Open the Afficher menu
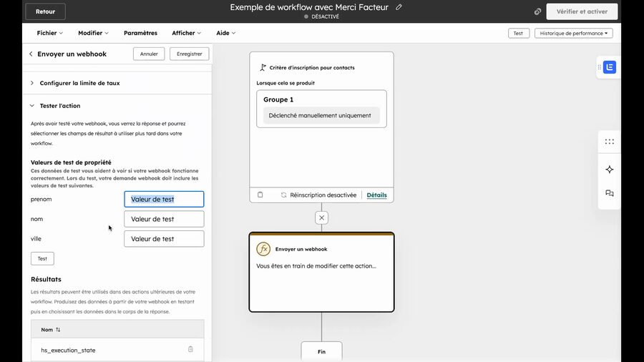 click(x=187, y=33)
